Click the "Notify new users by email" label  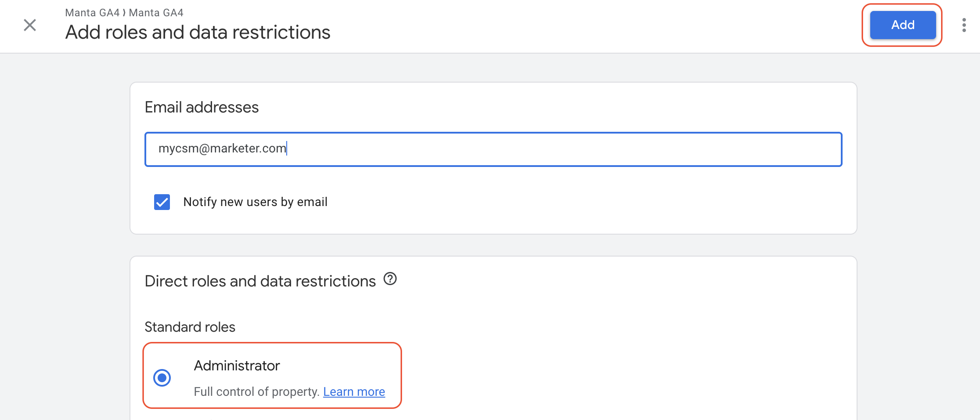255,202
